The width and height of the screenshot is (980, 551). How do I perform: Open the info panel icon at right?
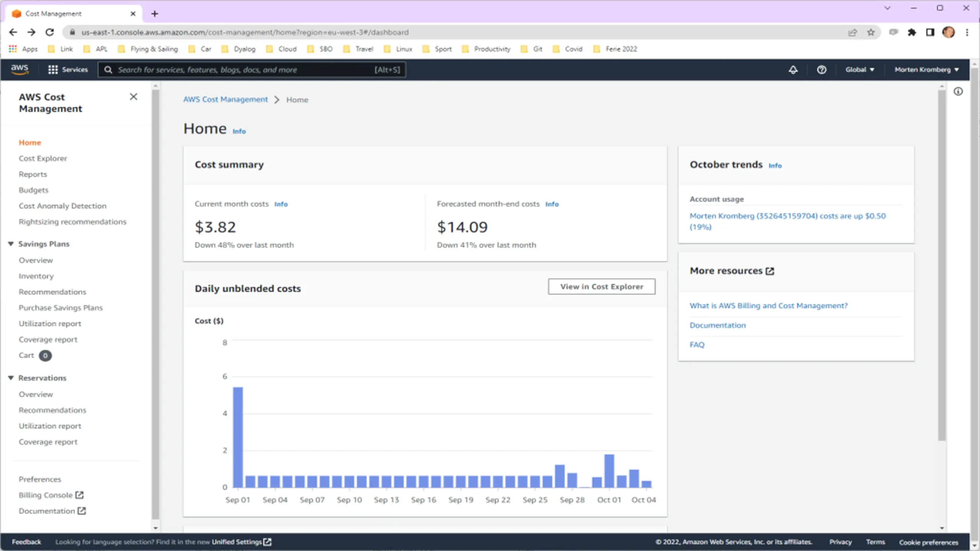[x=958, y=91]
